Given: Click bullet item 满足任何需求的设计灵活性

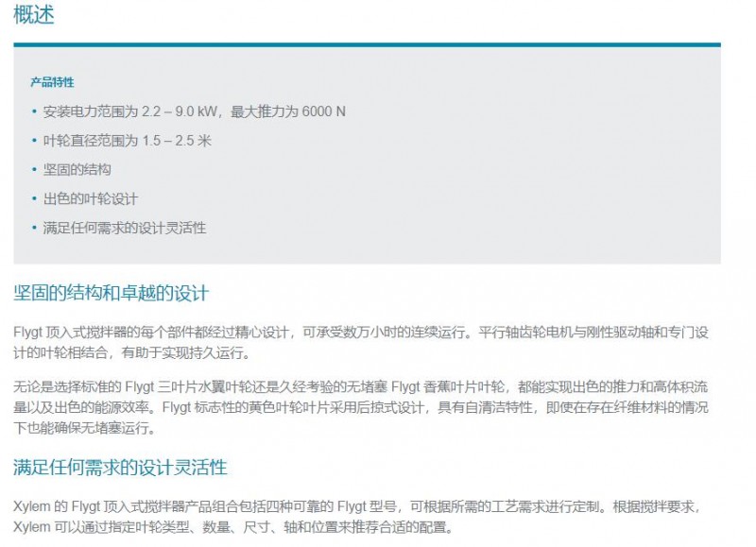Looking at the screenshot, I should [125, 228].
